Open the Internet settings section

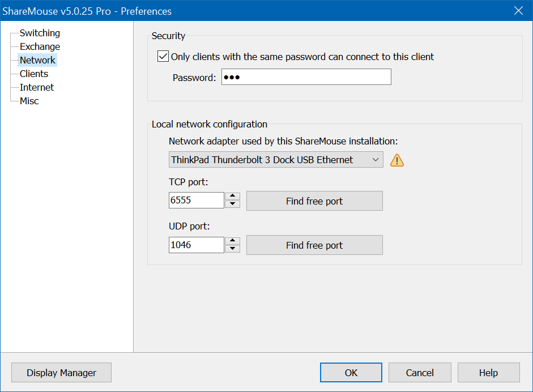(x=37, y=87)
